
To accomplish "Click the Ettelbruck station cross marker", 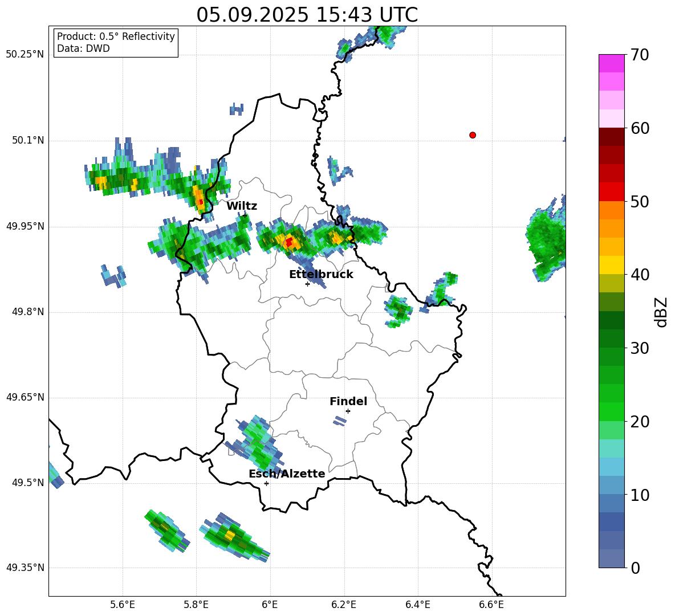I will pos(307,284).
